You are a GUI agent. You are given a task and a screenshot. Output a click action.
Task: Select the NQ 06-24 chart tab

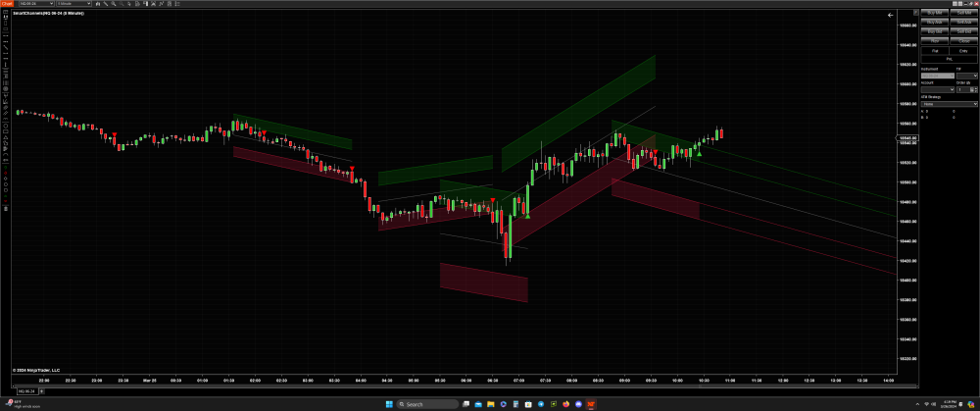(x=25, y=390)
